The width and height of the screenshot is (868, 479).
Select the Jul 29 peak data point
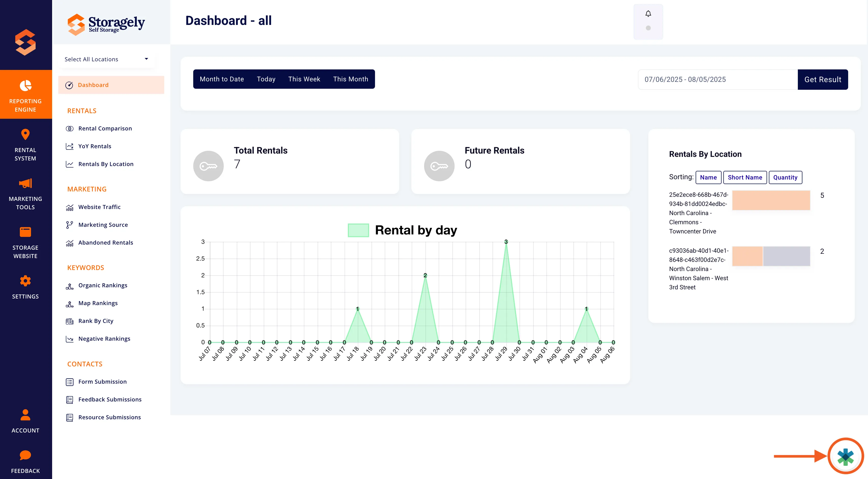(x=506, y=242)
